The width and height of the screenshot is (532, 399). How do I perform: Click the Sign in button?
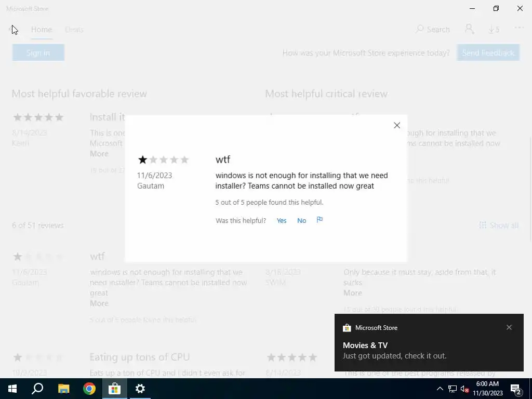coord(38,52)
